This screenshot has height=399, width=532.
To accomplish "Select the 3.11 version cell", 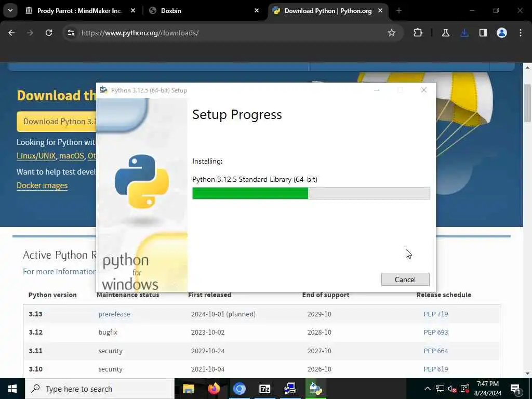I will coord(36,351).
